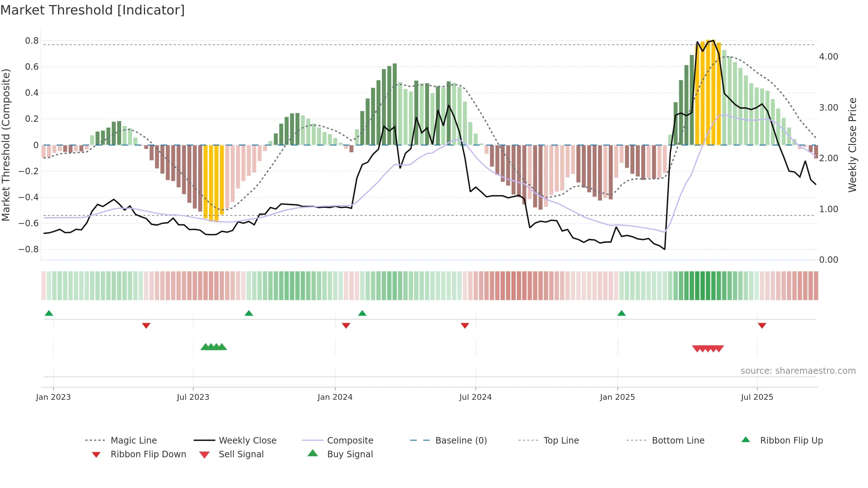Screen dimensions: 868x488
Task: Click the Buy Signal legend triangle icon
Action: pos(312,453)
